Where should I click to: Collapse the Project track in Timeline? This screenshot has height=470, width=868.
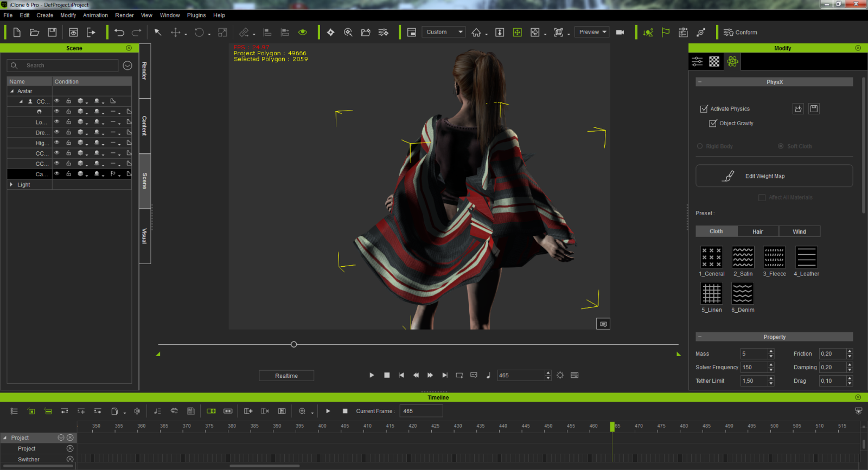[5, 438]
